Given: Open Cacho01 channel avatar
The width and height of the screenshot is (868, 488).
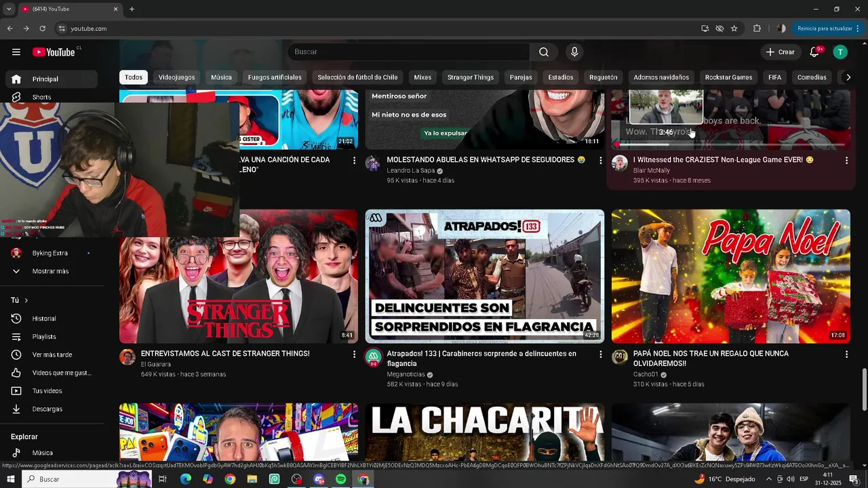Looking at the screenshot, I should (620, 357).
